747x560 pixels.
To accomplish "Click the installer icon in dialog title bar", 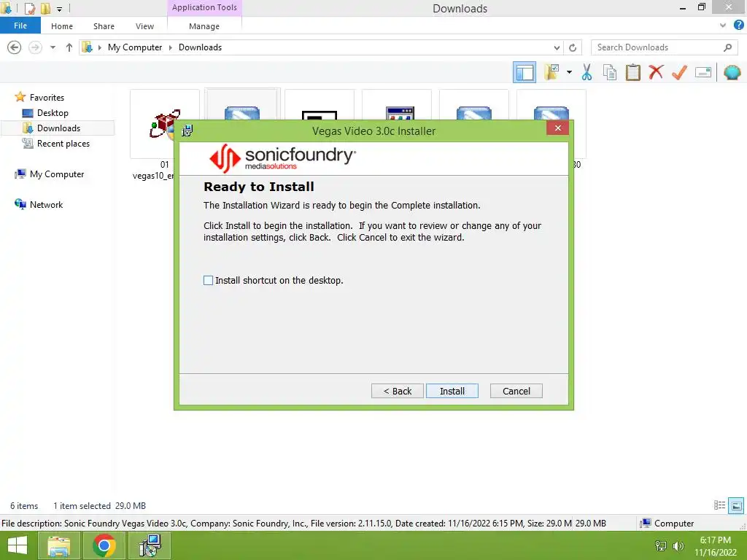I will [x=187, y=131].
